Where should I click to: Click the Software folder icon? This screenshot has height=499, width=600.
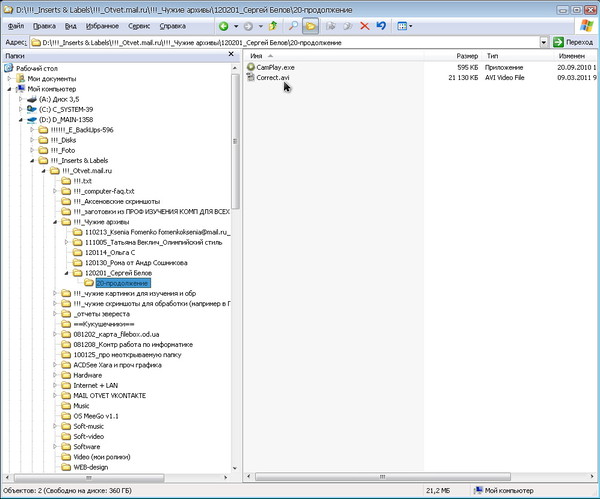[x=66, y=447]
